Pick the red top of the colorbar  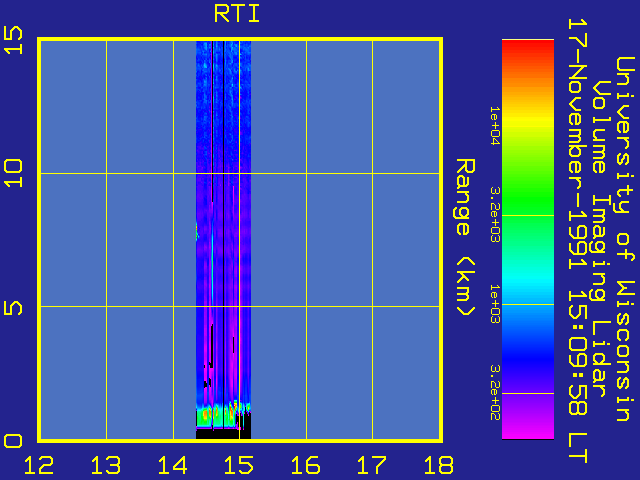(528, 51)
